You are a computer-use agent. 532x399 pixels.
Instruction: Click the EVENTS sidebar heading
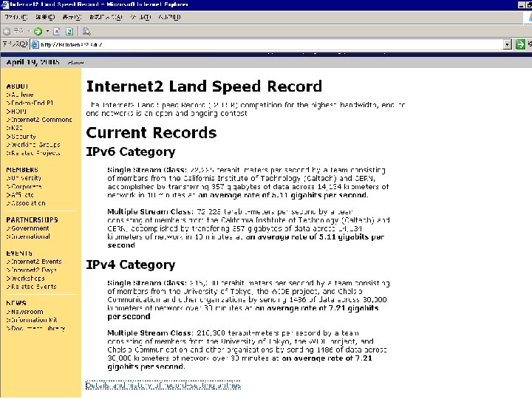pyautogui.click(x=19, y=253)
